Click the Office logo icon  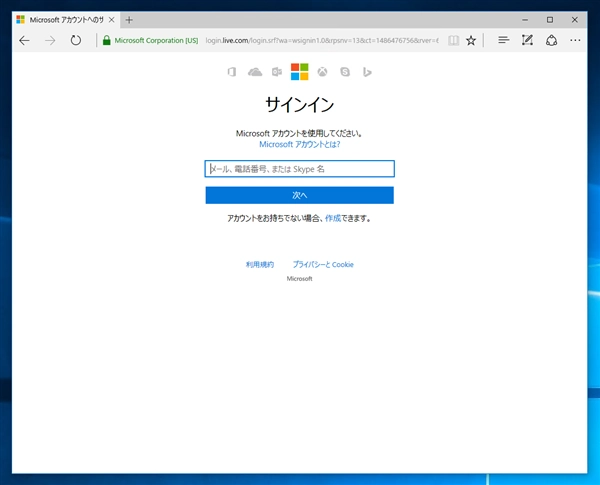tap(232, 72)
